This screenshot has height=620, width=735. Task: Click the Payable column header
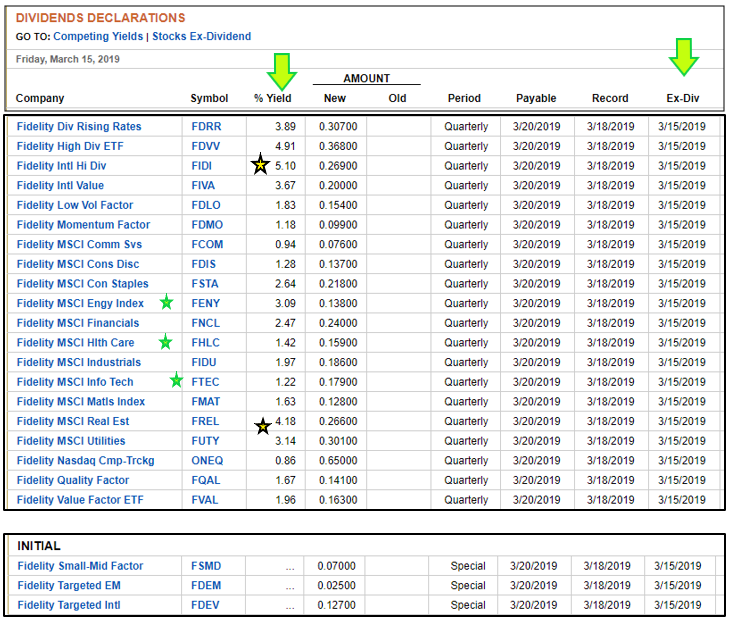537,98
